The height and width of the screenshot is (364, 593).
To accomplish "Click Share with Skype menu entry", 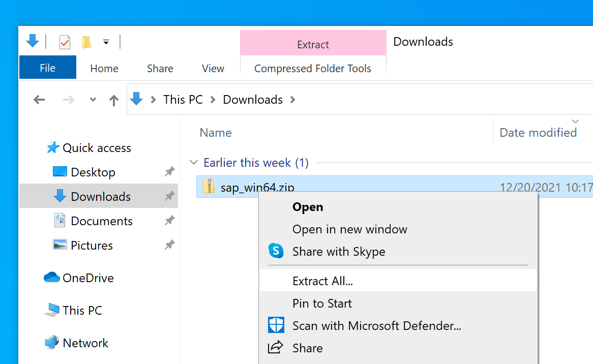I will click(338, 252).
